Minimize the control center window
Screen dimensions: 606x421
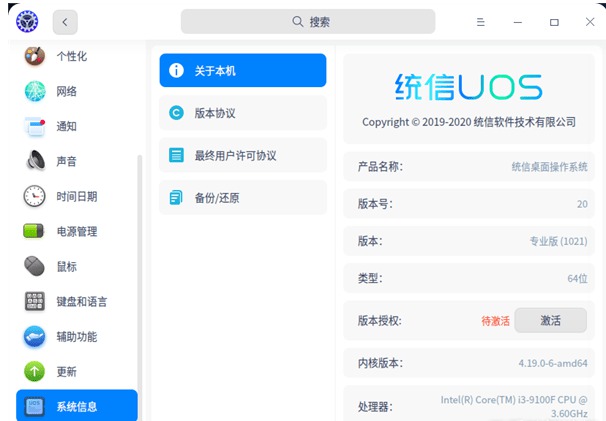517,22
